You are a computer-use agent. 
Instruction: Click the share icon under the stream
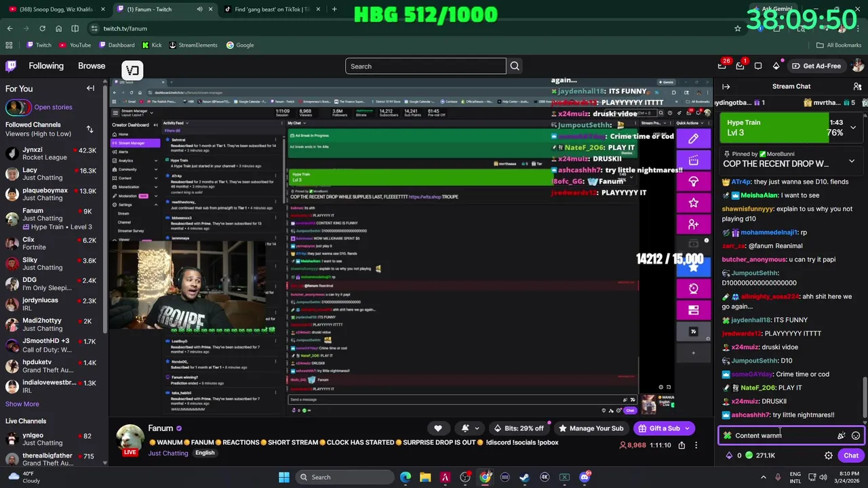[681, 445]
